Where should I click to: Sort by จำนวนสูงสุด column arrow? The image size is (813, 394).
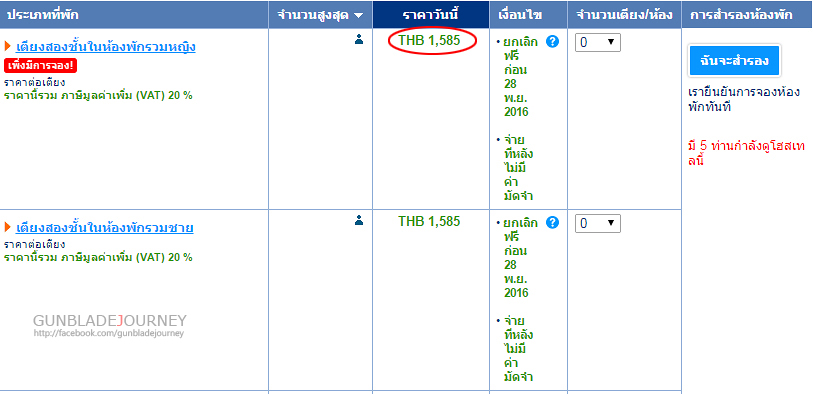click(x=358, y=16)
